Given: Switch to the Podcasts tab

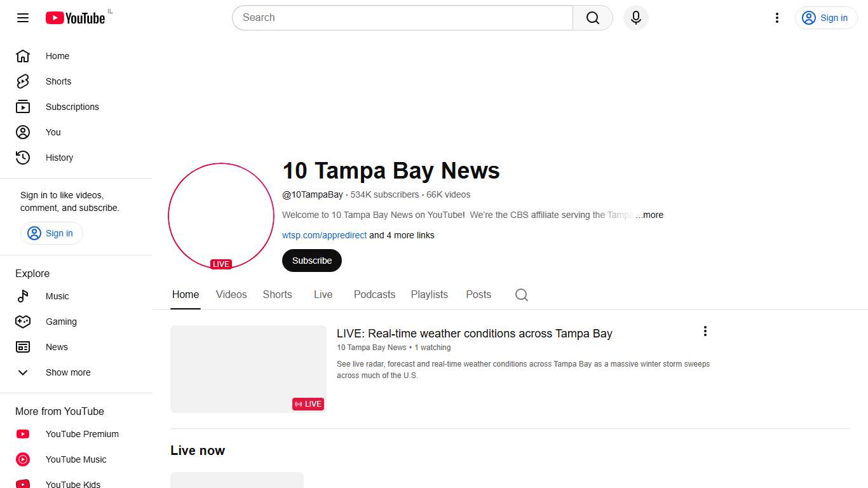Looking at the screenshot, I should [374, 294].
